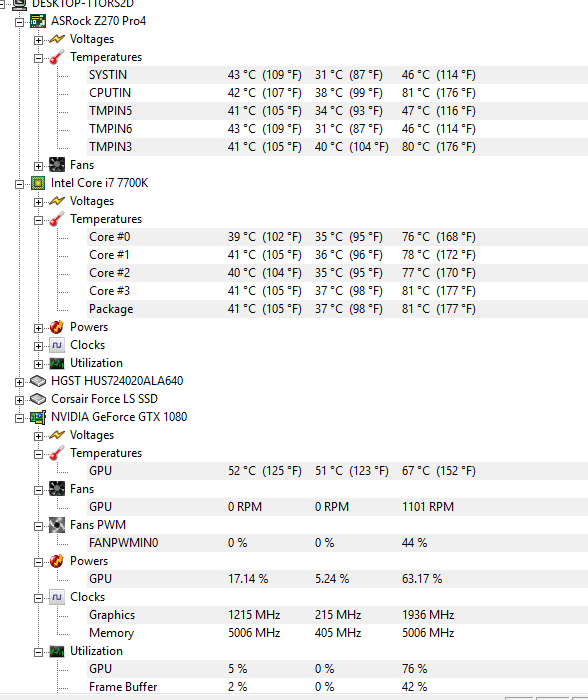The image size is (588, 700).
Task: Click the Clocks icon under NVIDIA GPU
Action: click(57, 597)
